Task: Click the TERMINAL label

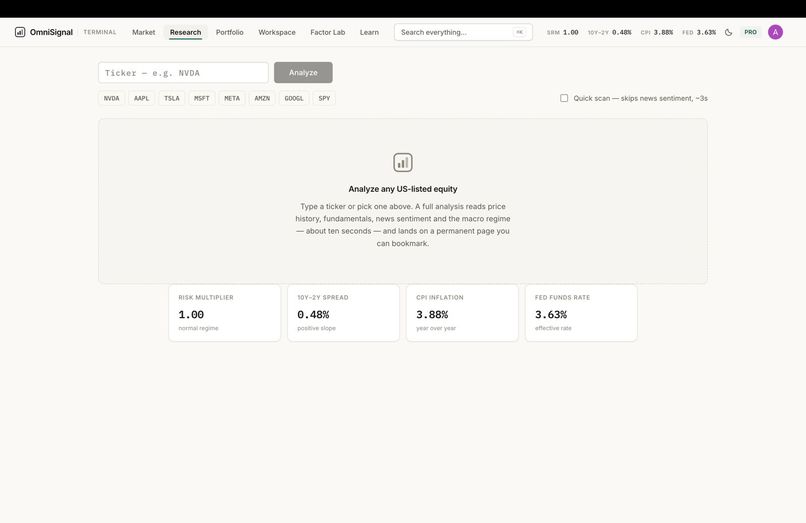Action: [x=100, y=32]
